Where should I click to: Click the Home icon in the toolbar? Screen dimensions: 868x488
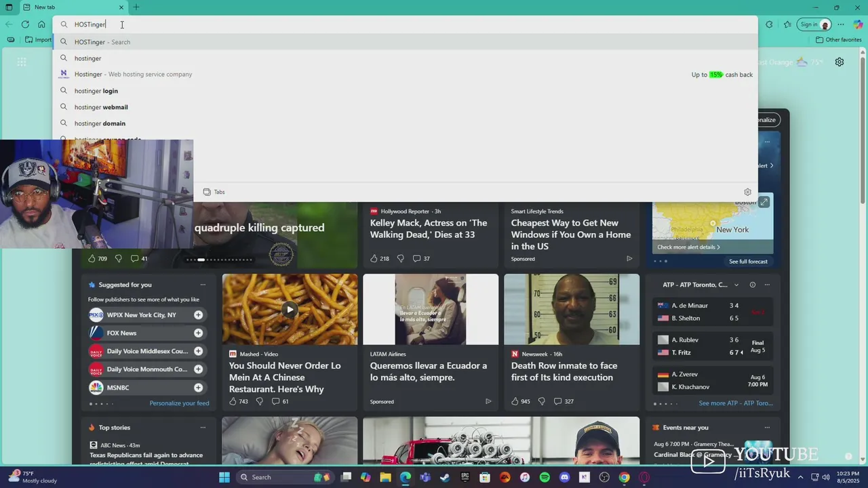pyautogui.click(x=41, y=24)
